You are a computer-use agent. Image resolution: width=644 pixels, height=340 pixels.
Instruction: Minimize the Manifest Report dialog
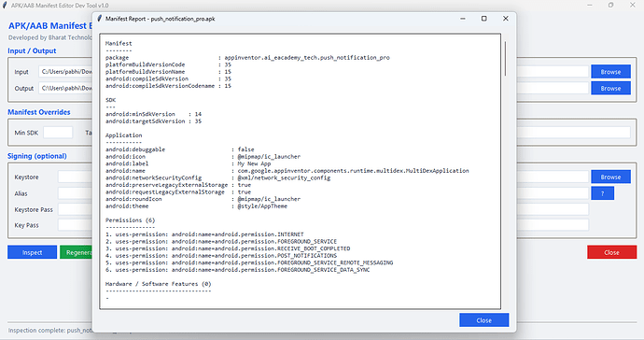[x=462, y=19]
